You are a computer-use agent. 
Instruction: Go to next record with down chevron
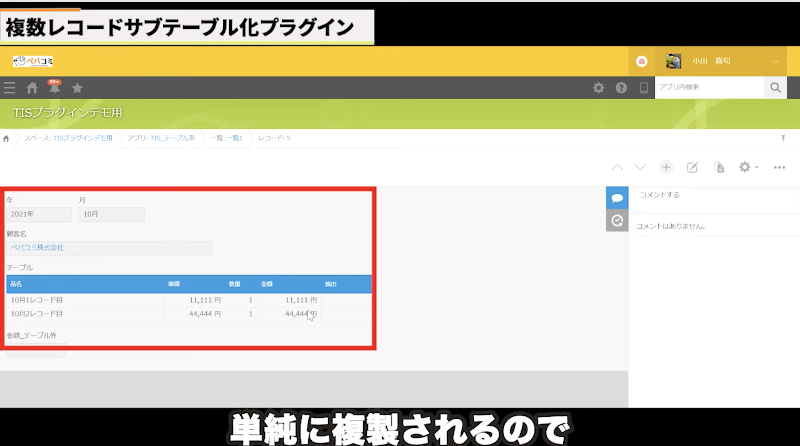(x=640, y=167)
